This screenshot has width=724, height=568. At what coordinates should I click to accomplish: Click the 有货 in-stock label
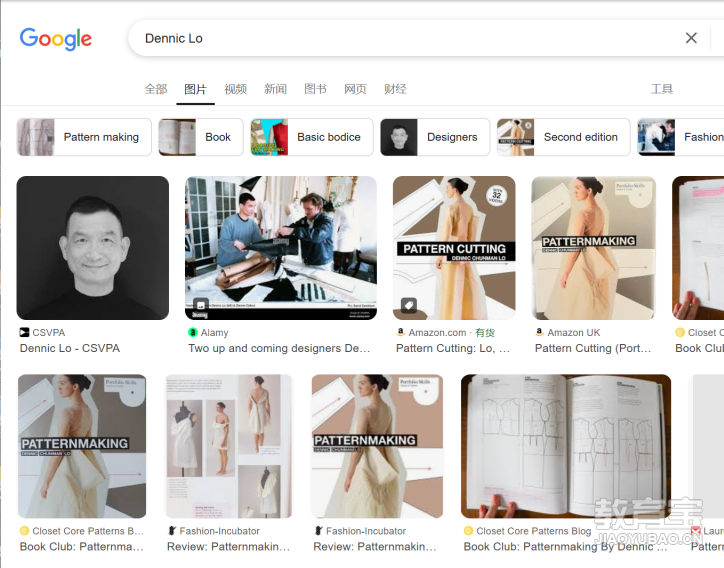tap(485, 332)
